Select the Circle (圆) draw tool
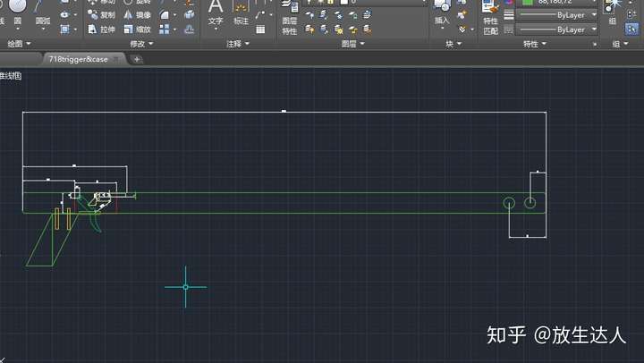 tap(17, 13)
